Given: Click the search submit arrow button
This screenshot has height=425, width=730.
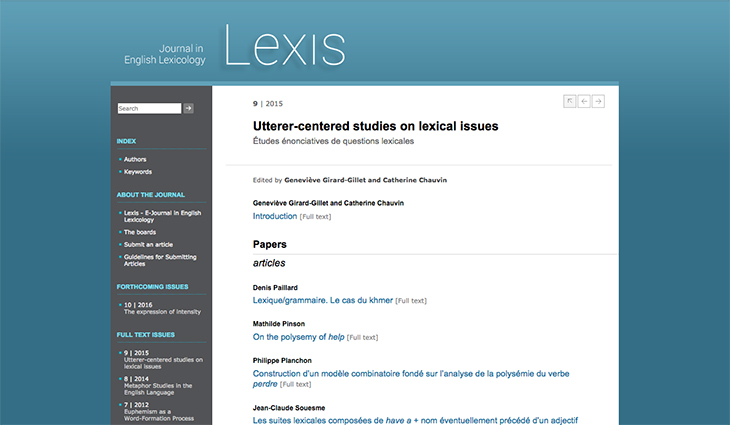Looking at the screenshot, I should tap(188, 108).
